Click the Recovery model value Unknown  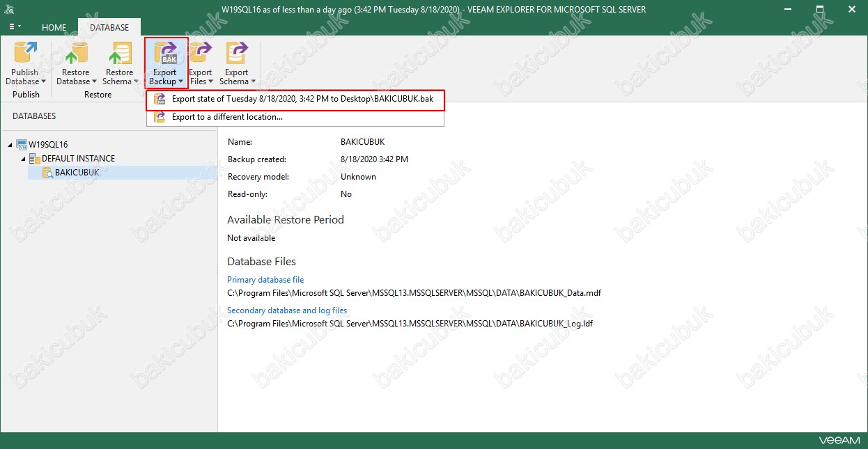click(x=358, y=177)
